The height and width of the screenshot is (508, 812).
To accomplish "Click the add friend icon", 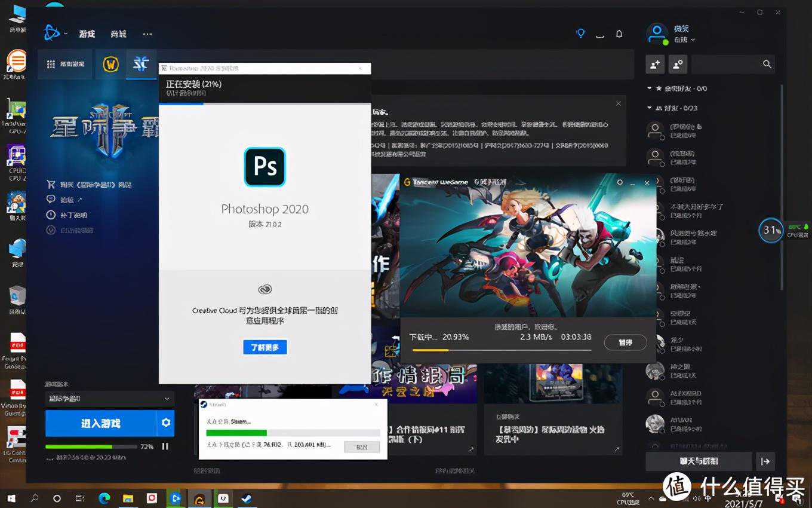I will click(655, 64).
